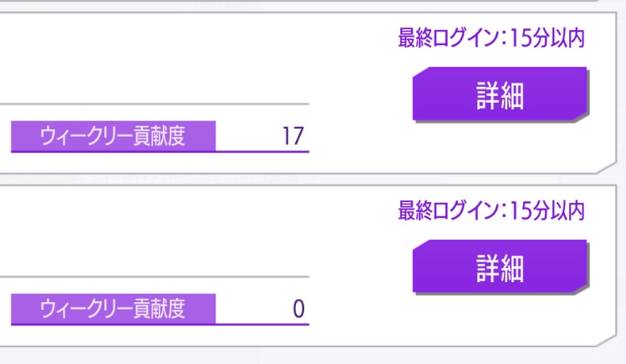Viewport: 626px width, 364px height.
Task: Open 詳細 for the member with contribution 0
Action: coord(500,268)
